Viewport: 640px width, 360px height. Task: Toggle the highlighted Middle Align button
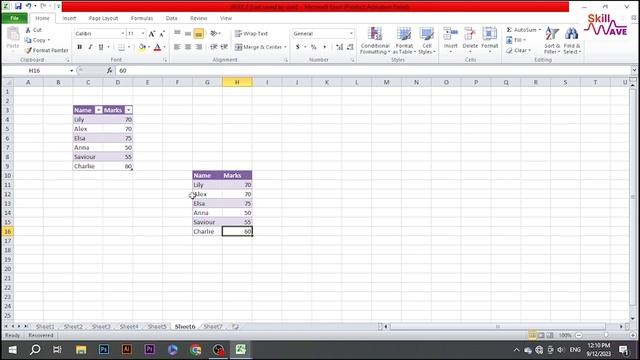pyautogui.click(x=198, y=33)
